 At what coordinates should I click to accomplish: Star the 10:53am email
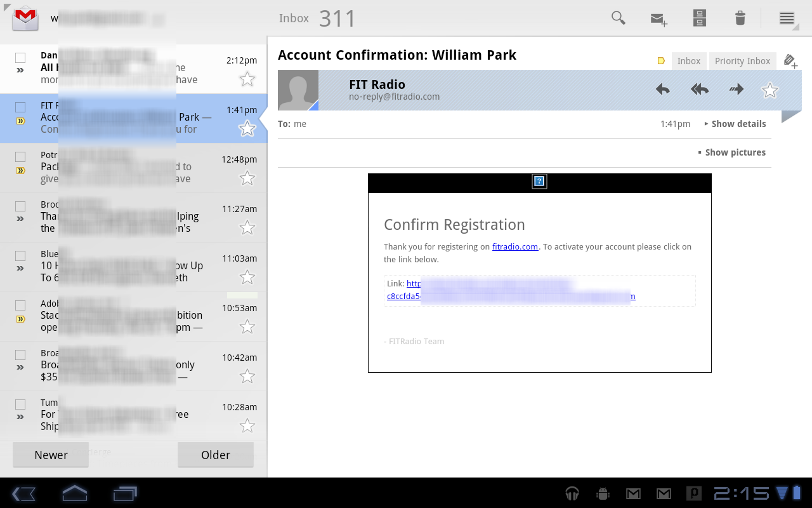point(247,326)
